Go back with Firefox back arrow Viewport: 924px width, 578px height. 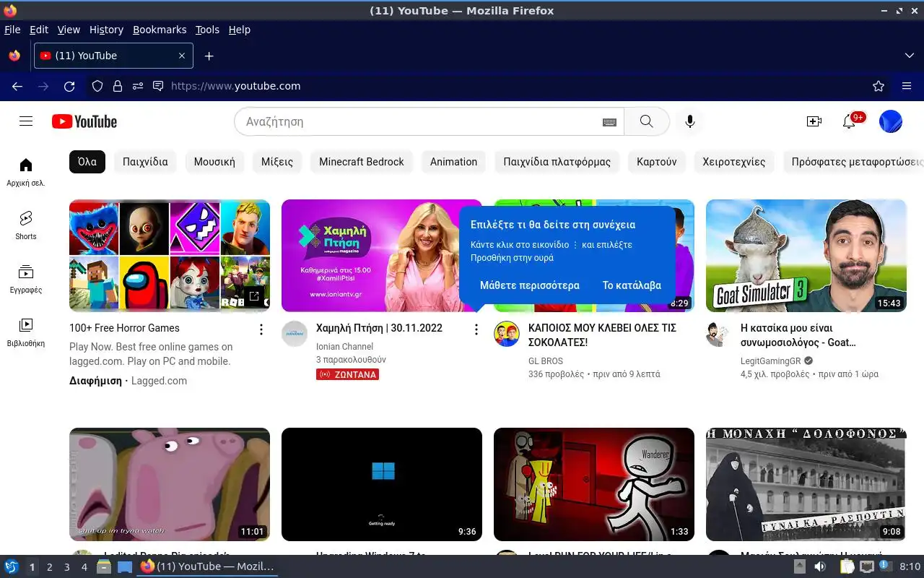click(x=17, y=86)
